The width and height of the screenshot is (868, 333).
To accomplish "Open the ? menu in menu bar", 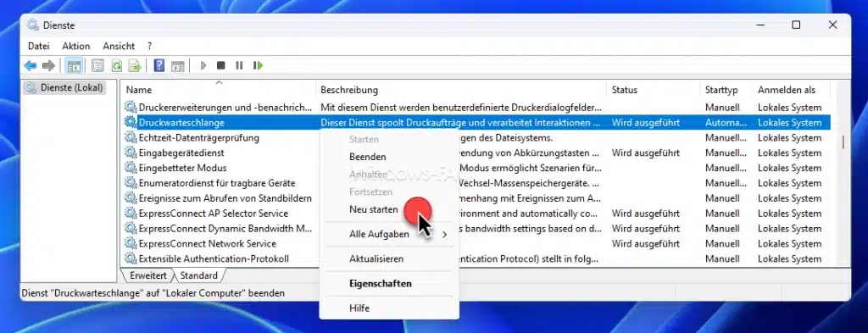I will click(x=149, y=47).
